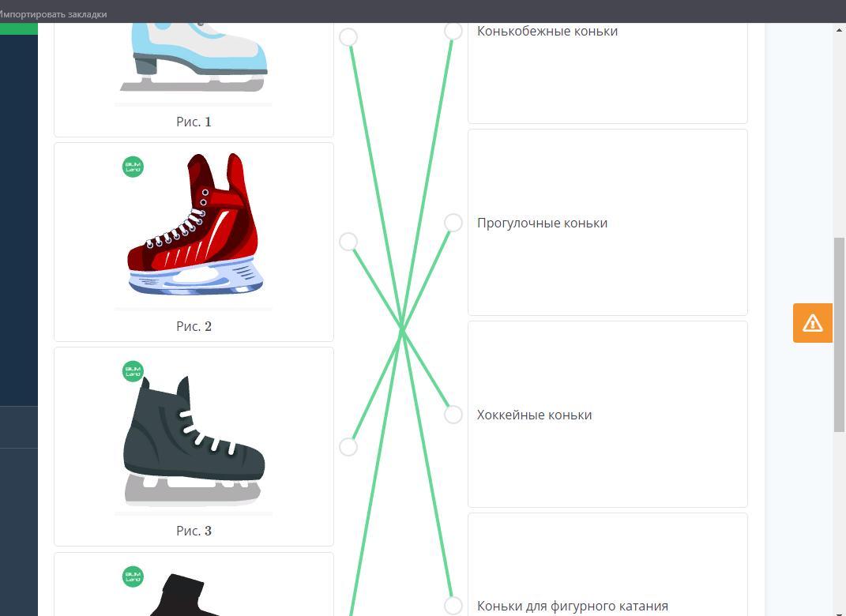Select connector circle for Хоккейные коньки
This screenshot has height=616, width=846.
click(x=453, y=415)
